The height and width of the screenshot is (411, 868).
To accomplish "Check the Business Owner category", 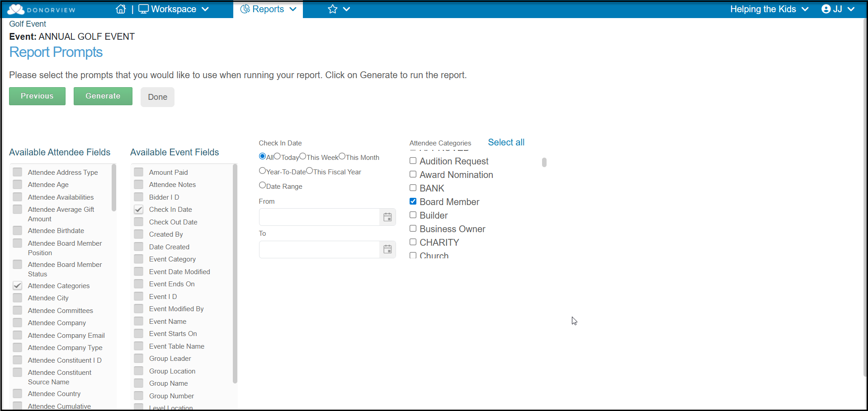I will pyautogui.click(x=413, y=229).
